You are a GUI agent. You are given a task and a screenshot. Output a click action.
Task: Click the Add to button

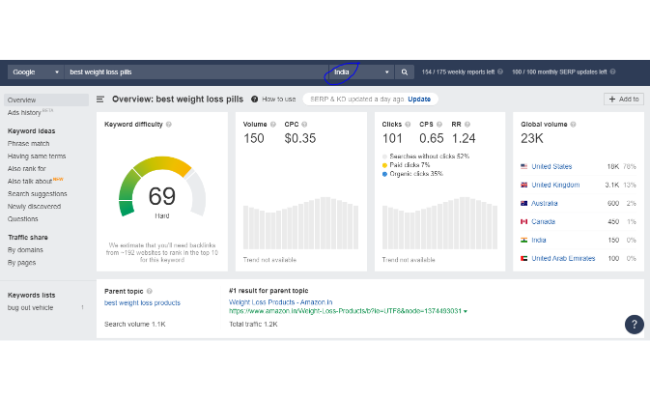click(623, 99)
